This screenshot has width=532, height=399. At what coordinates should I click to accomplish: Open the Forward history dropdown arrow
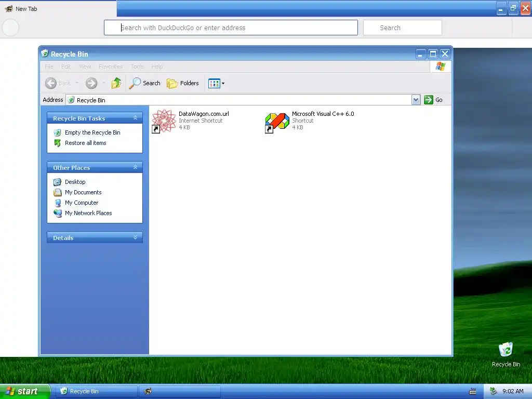tap(103, 83)
